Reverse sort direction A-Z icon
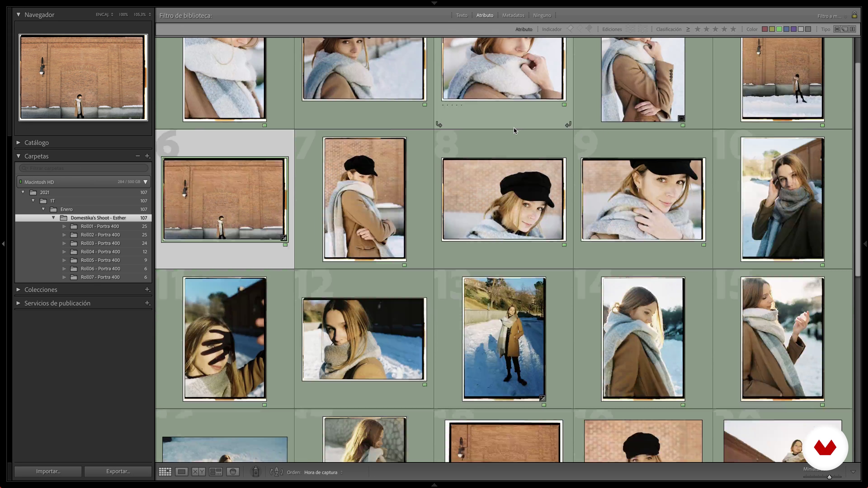The width and height of the screenshot is (868, 488). 276,472
